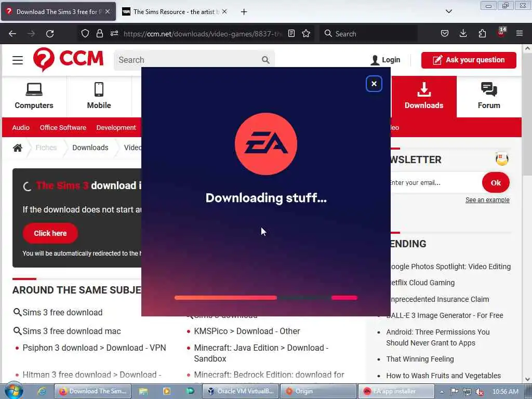Screen dimensions: 532x399
Task: Open Sims 3 free download link
Action: pos(62,312)
